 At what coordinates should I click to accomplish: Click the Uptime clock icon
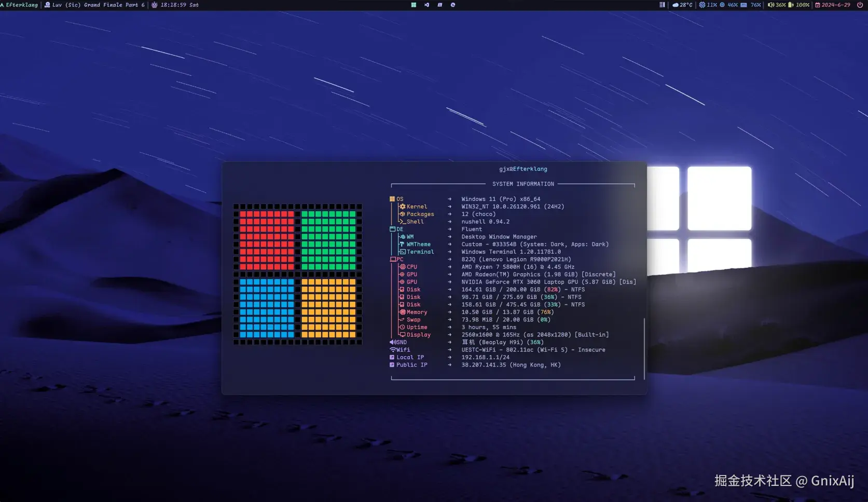pos(403,327)
